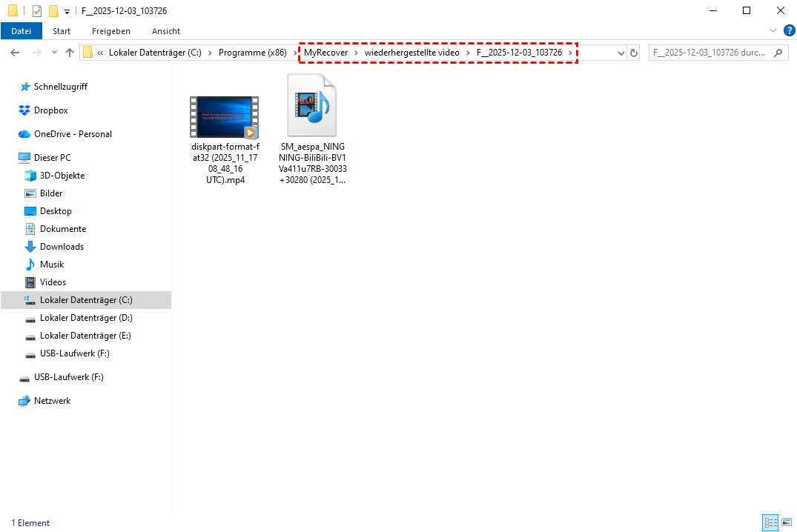The width and height of the screenshot is (797, 532).
Task: Open the Quick Access Toolbar dropdown arrow
Action: pos(67,10)
